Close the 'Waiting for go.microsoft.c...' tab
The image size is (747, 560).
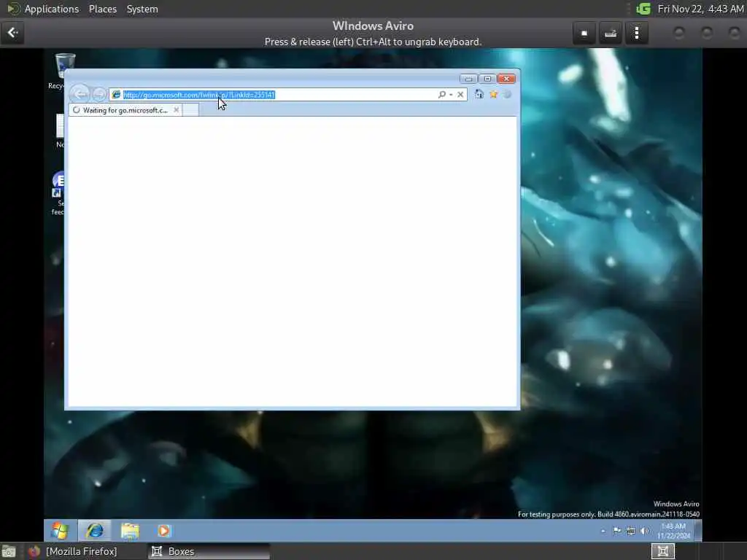tap(177, 110)
